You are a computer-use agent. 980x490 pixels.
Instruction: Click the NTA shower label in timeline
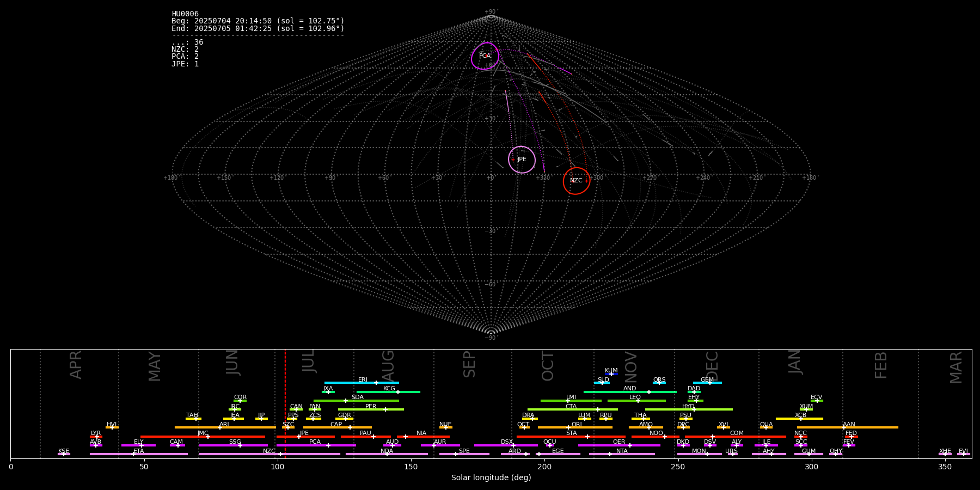tap(622, 451)
